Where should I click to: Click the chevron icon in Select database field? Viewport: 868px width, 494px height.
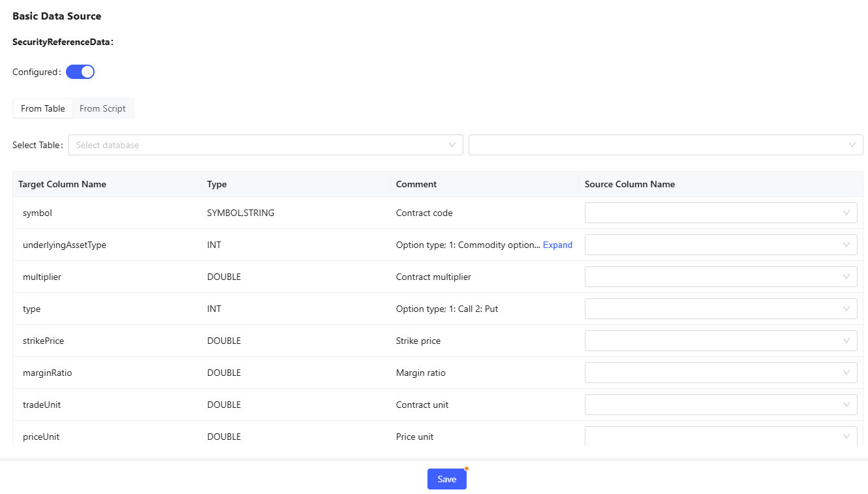(452, 145)
